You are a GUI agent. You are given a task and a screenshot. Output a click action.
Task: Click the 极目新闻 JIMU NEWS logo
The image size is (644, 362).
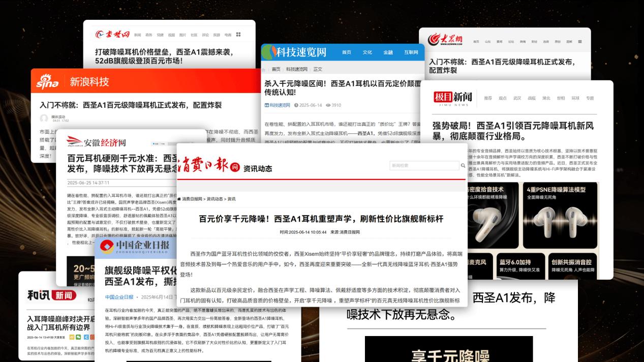pyautogui.click(x=453, y=98)
